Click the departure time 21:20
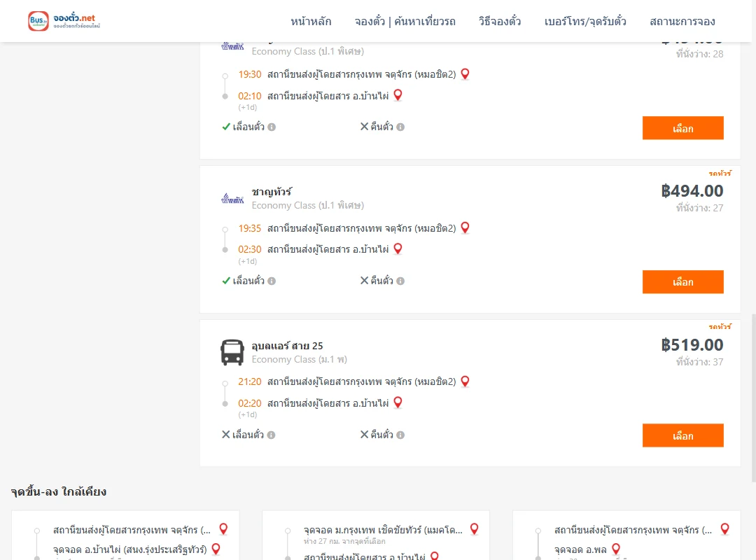756x560 pixels. tap(250, 381)
